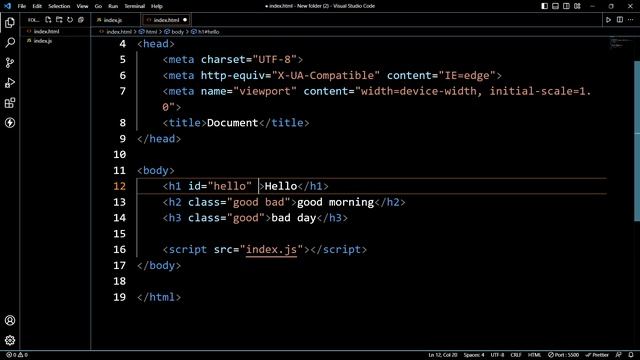Viewport: 640px width, 360px height.
Task: Change the UTF-8 encoding in status bar
Action: click(x=497, y=355)
